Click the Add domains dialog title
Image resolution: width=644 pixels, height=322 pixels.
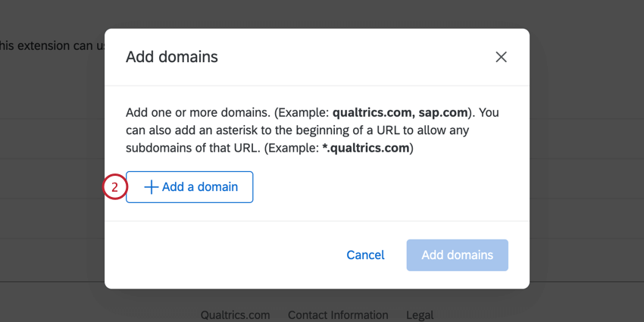tap(172, 57)
